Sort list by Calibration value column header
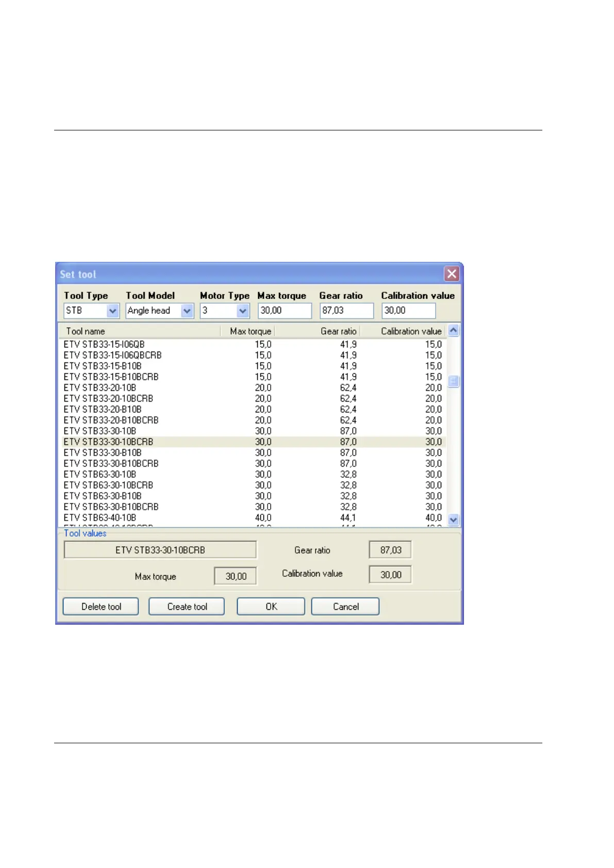Viewport: 614px width, 868px height. point(403,331)
